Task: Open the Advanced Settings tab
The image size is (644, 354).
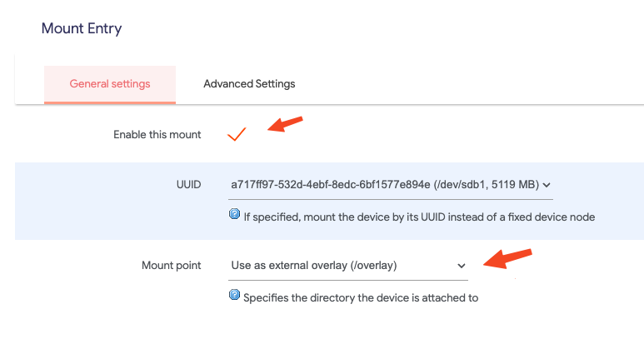Action: [x=249, y=84]
